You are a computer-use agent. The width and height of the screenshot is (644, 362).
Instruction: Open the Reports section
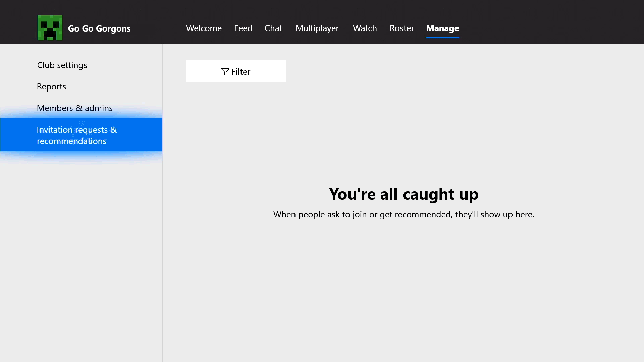point(51,86)
